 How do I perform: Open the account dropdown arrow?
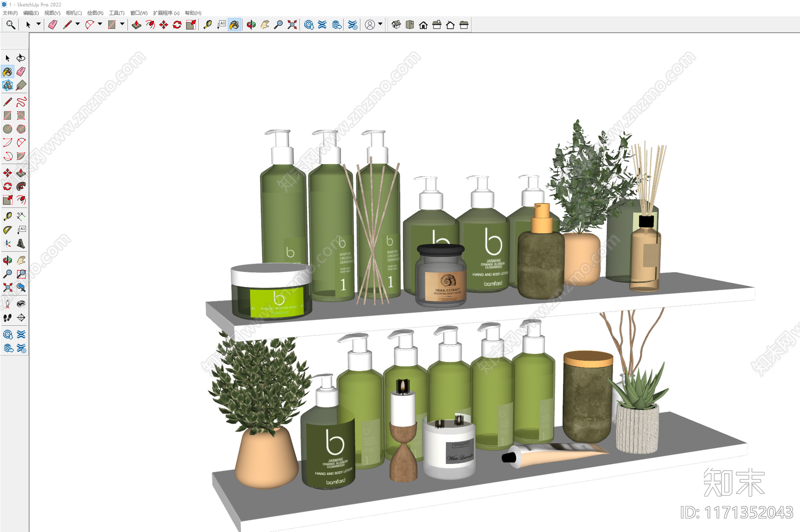380,24
